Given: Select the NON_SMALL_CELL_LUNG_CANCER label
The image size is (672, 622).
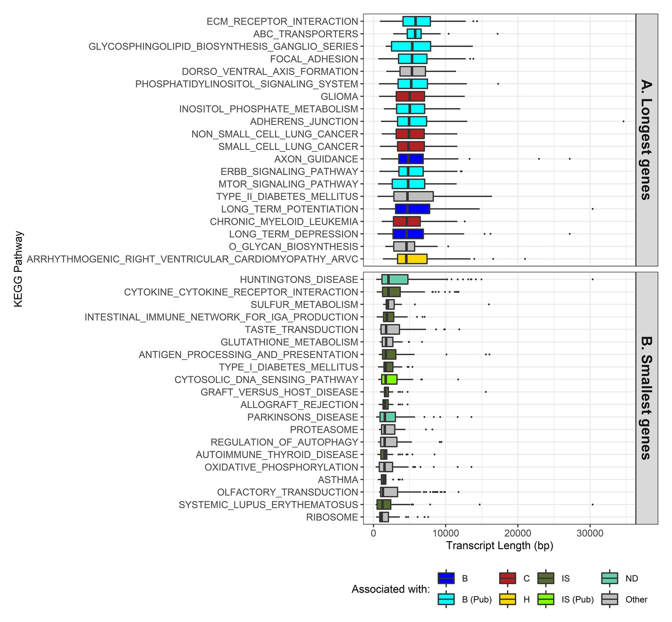Looking at the screenshot, I should pyautogui.click(x=275, y=134).
